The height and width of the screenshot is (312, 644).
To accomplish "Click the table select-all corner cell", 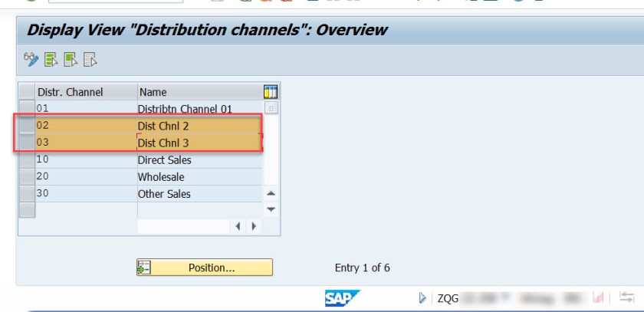I will click(x=27, y=92).
